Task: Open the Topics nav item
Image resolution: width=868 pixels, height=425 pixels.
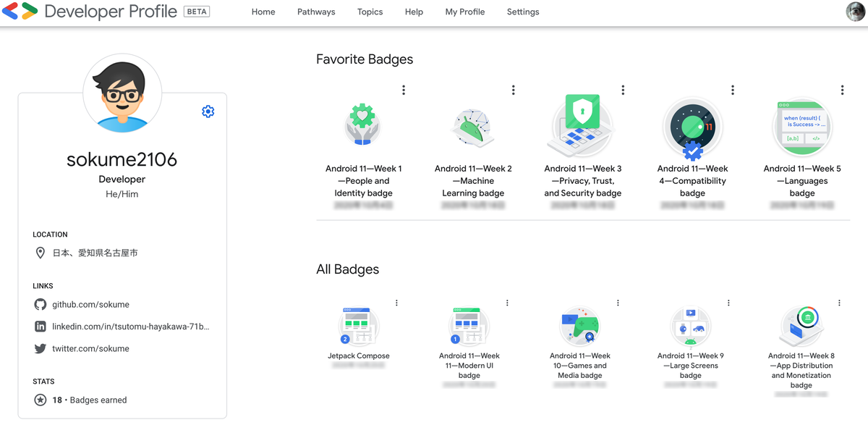Action: [x=370, y=12]
